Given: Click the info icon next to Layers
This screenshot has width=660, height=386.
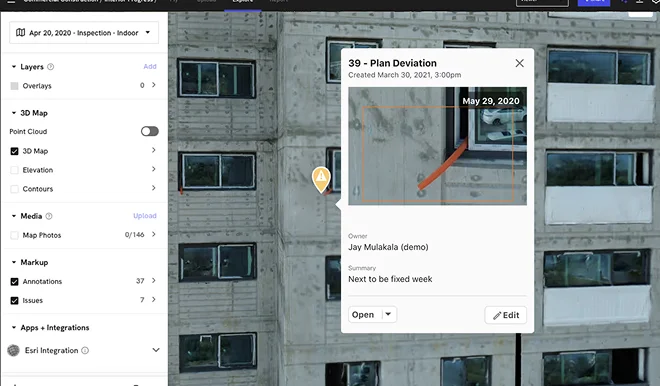Looking at the screenshot, I should click(51, 67).
